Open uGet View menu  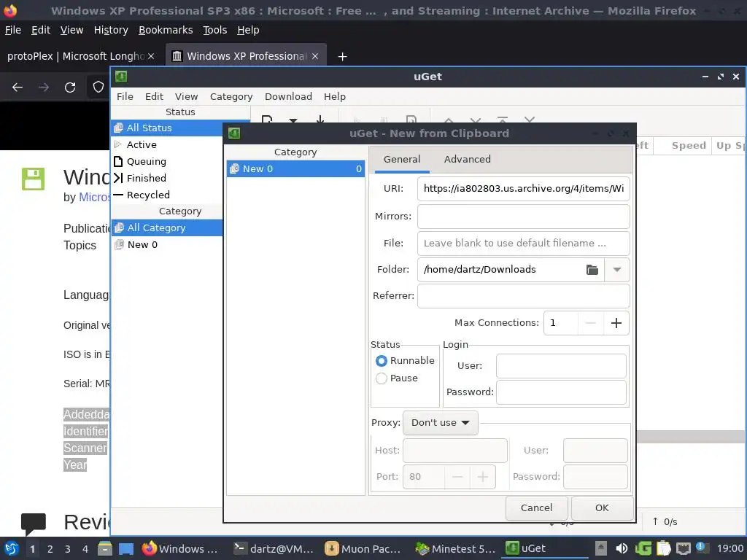pyautogui.click(x=186, y=97)
